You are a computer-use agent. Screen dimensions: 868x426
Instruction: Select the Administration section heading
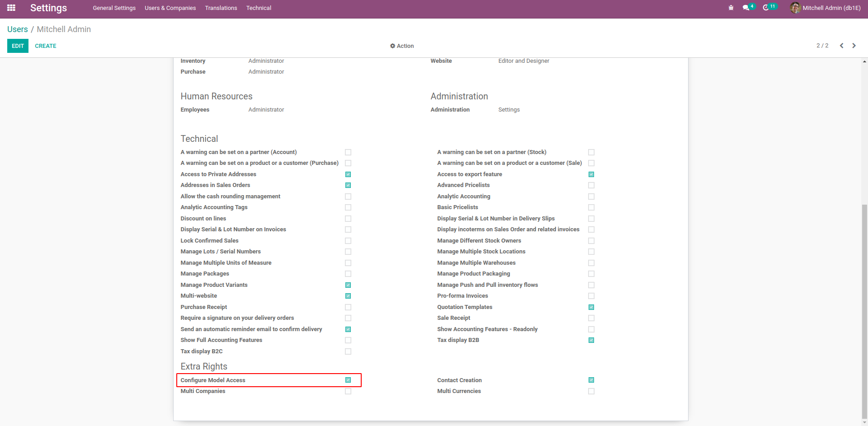(459, 96)
